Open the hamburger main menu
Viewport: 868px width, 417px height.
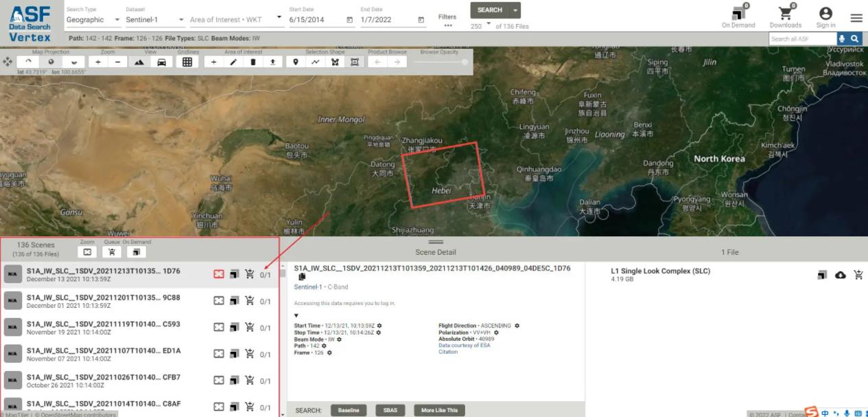(x=856, y=19)
